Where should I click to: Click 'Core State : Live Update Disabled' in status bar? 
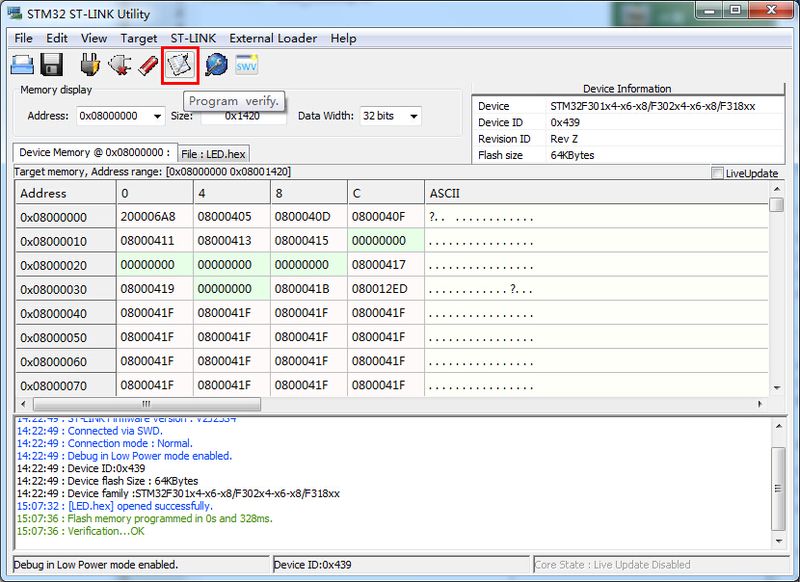612,565
